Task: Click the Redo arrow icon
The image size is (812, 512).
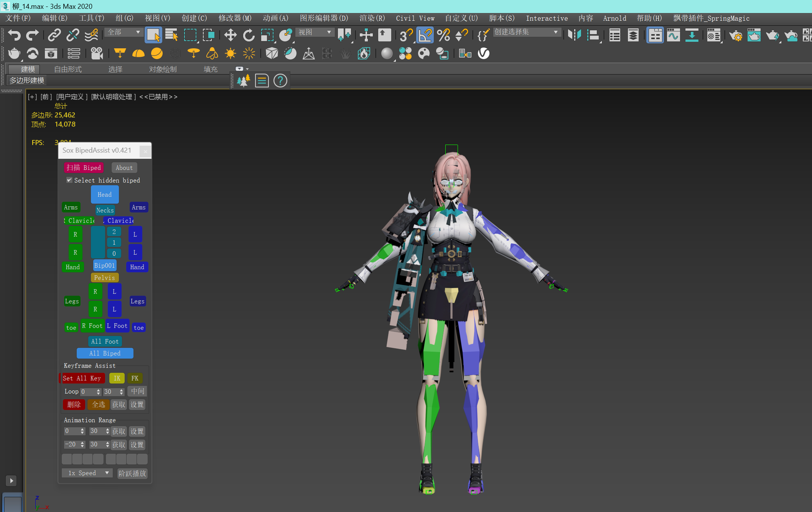Action: pyautogui.click(x=32, y=35)
